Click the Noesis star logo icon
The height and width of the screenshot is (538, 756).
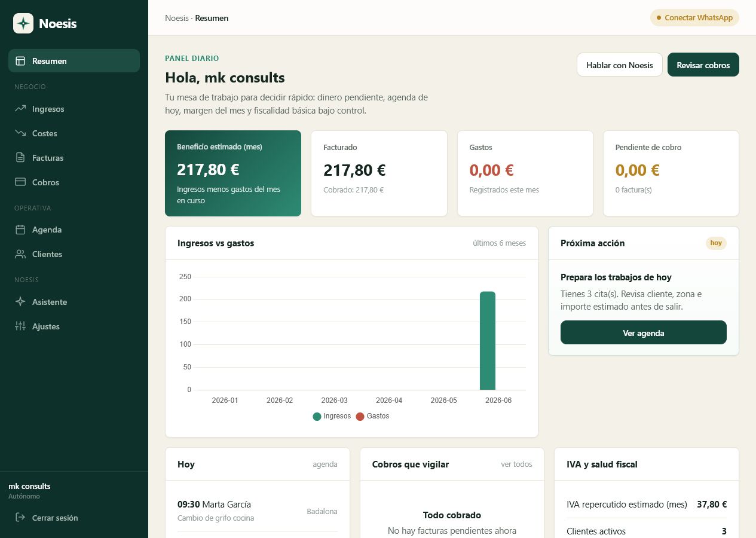point(23,24)
